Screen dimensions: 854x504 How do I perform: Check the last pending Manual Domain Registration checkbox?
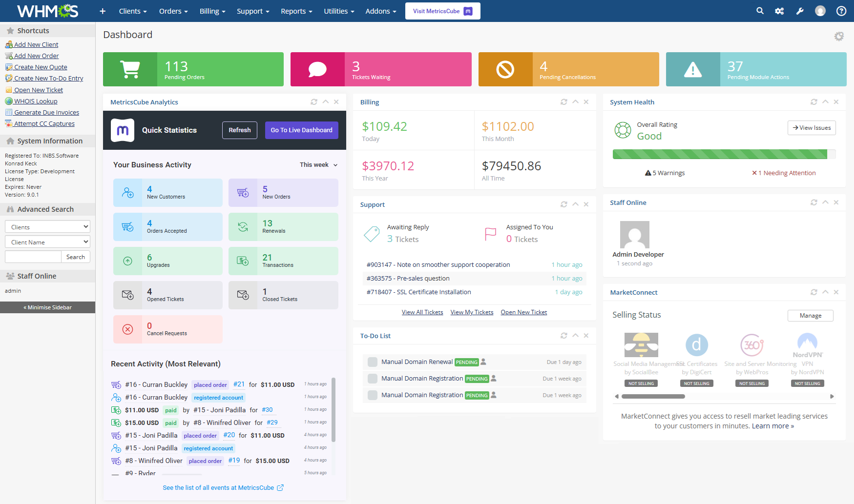[372, 395]
